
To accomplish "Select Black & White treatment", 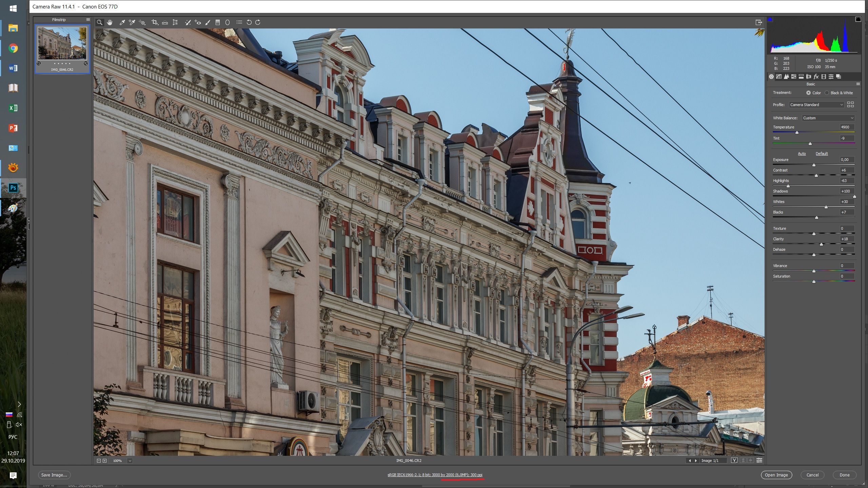I will tap(827, 93).
